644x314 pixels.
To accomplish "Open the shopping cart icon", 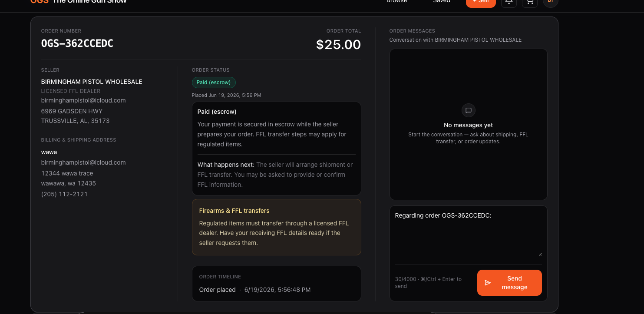I will click(x=530, y=2).
